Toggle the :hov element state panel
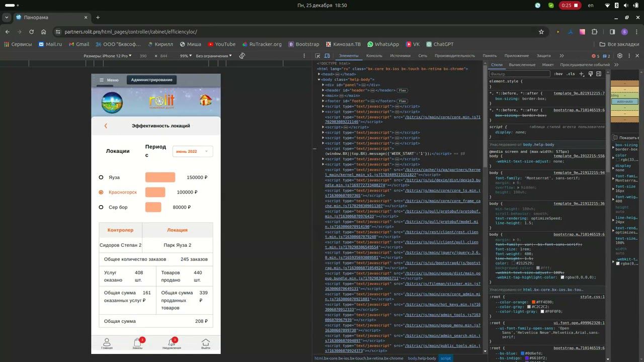Viewport: 644px width, 362px height. [x=558, y=74]
